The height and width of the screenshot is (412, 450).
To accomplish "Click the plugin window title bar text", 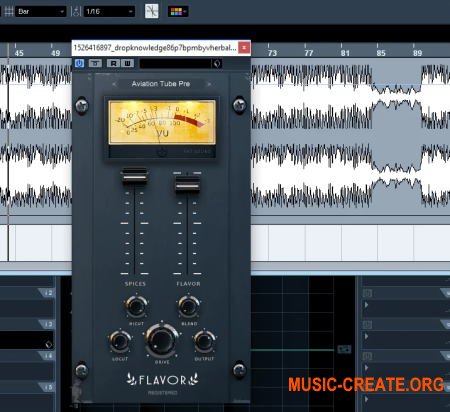I will (x=155, y=48).
